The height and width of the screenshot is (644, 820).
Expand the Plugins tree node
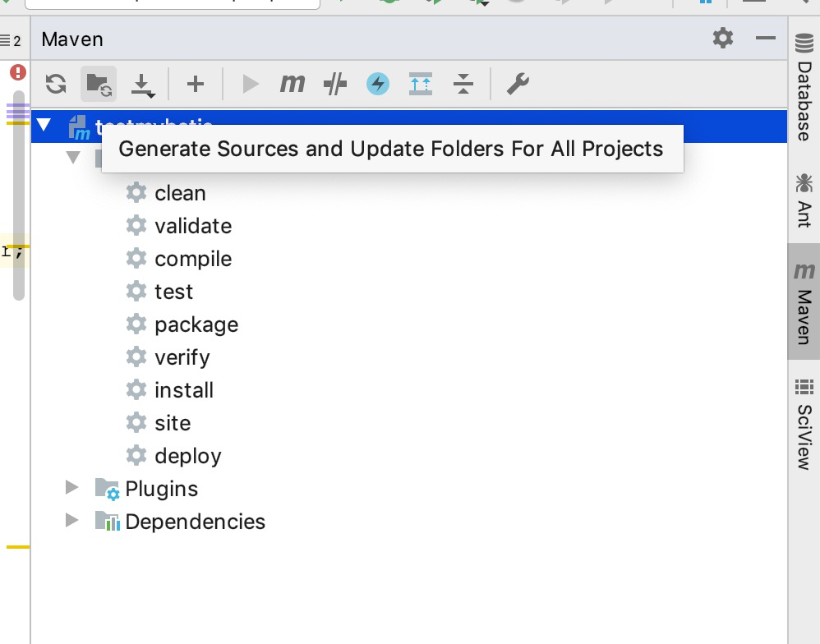tap(72, 488)
